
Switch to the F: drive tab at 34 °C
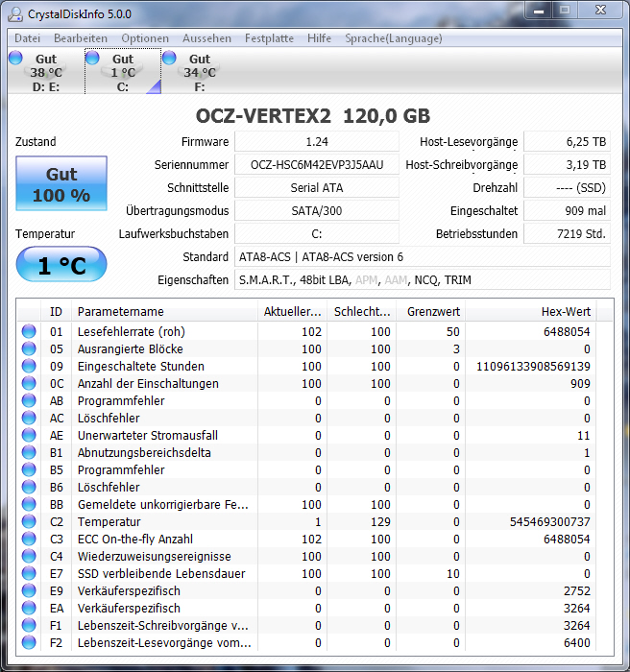point(200,72)
